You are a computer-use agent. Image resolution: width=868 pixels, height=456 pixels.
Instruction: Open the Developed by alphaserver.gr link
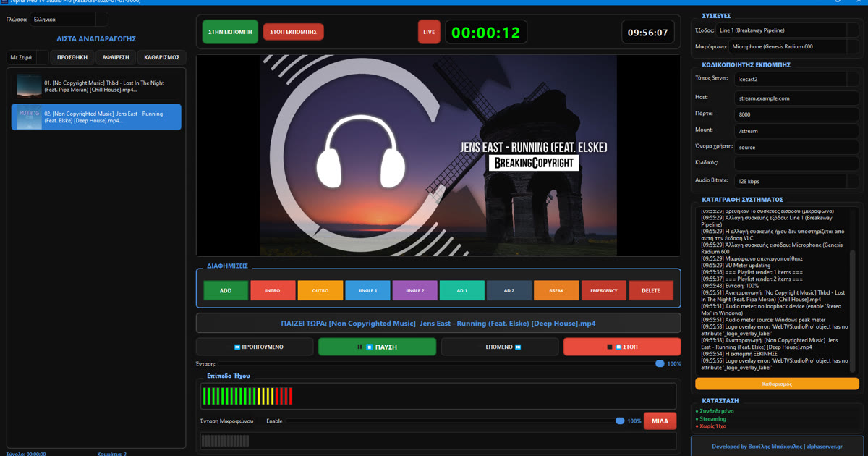[777, 447]
